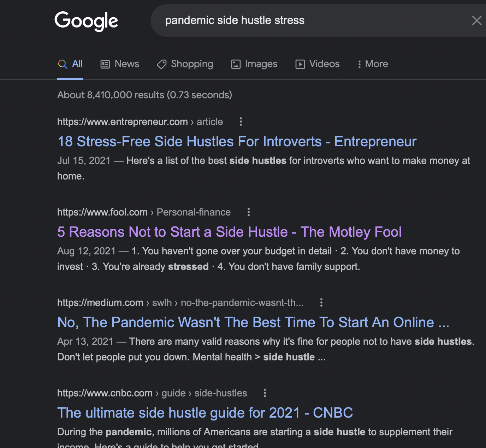Click the Aug 12, 2021 snippet date
486x448 pixels.
[87, 251]
